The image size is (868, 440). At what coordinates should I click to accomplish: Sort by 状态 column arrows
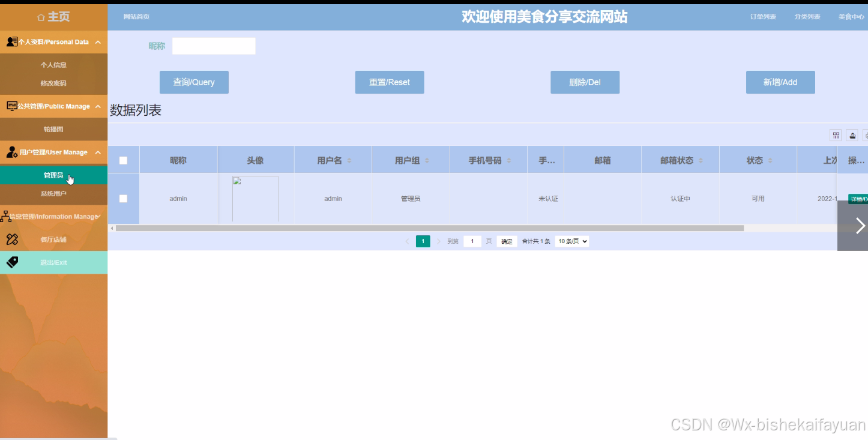pos(770,161)
